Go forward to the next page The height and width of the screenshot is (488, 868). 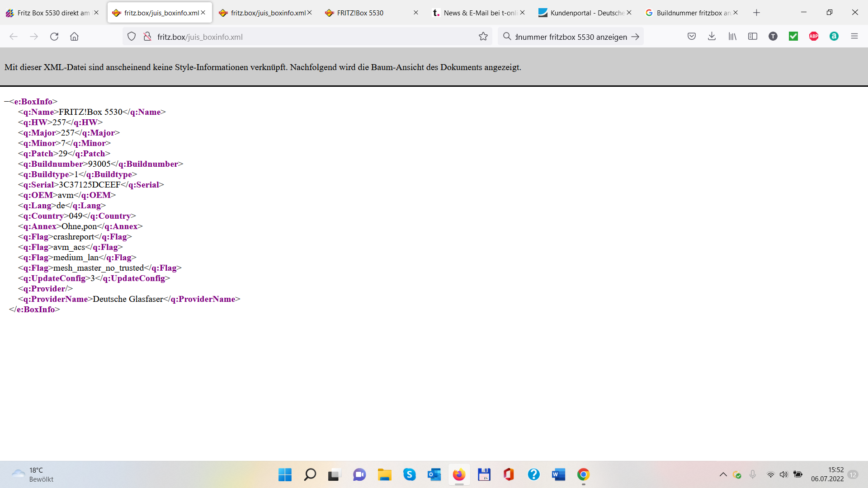(34, 37)
